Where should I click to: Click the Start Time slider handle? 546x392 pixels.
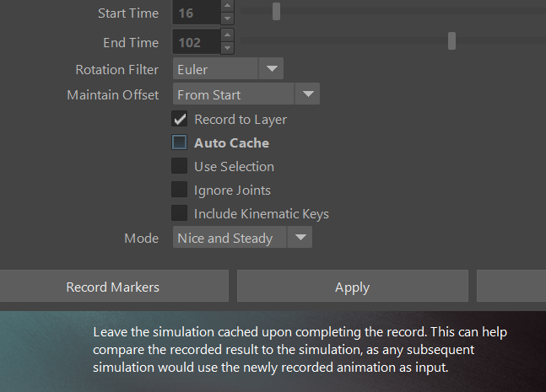click(x=276, y=12)
